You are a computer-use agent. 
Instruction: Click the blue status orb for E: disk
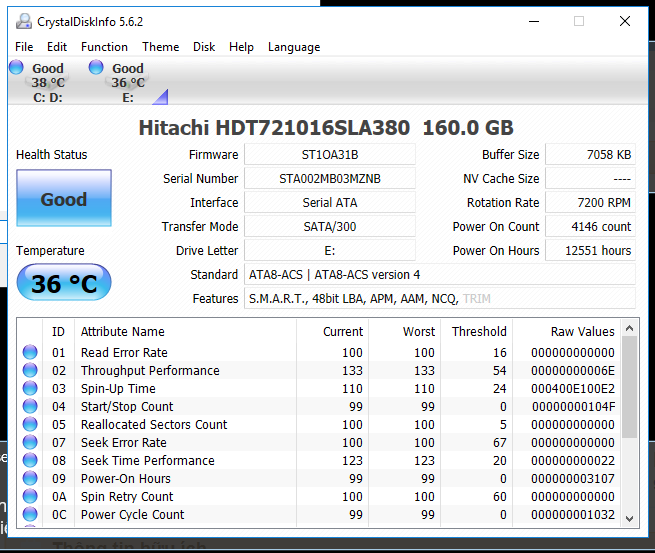[96, 67]
